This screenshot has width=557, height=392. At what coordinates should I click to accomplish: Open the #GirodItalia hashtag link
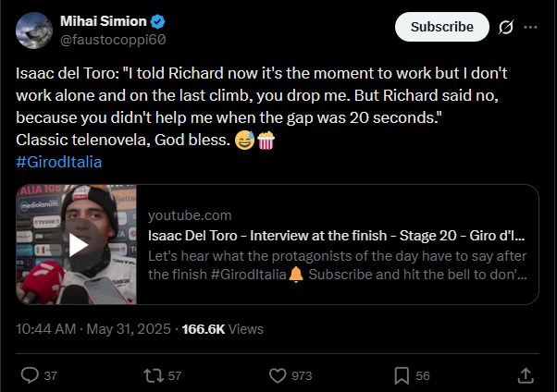coord(58,162)
